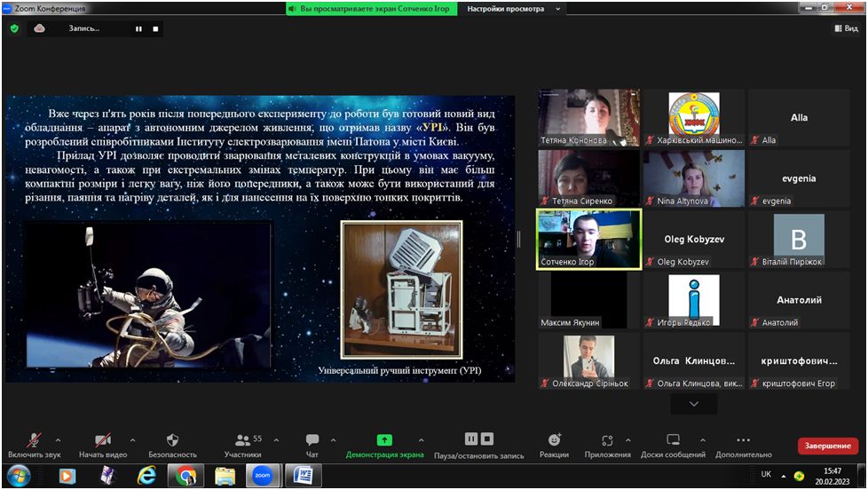Open Реакции reactions menu

(x=554, y=445)
